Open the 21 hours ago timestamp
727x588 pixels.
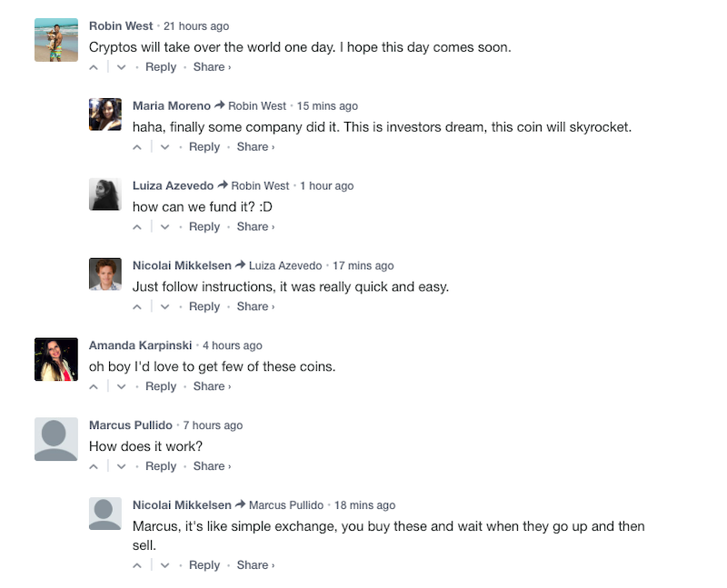click(196, 26)
